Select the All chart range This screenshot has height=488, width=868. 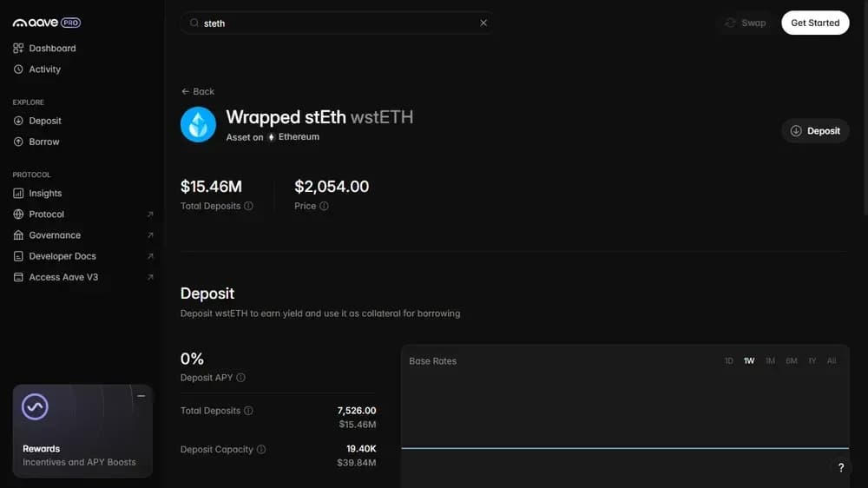click(x=832, y=361)
